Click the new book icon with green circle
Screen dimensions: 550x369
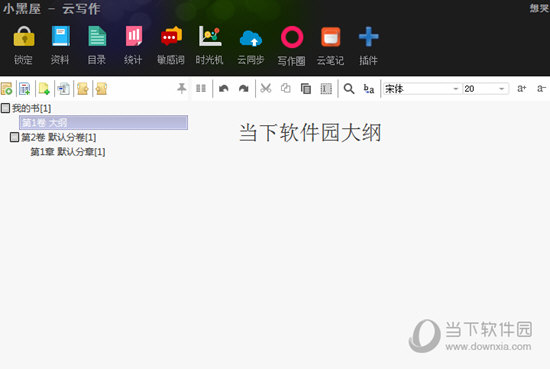[x=7, y=89]
